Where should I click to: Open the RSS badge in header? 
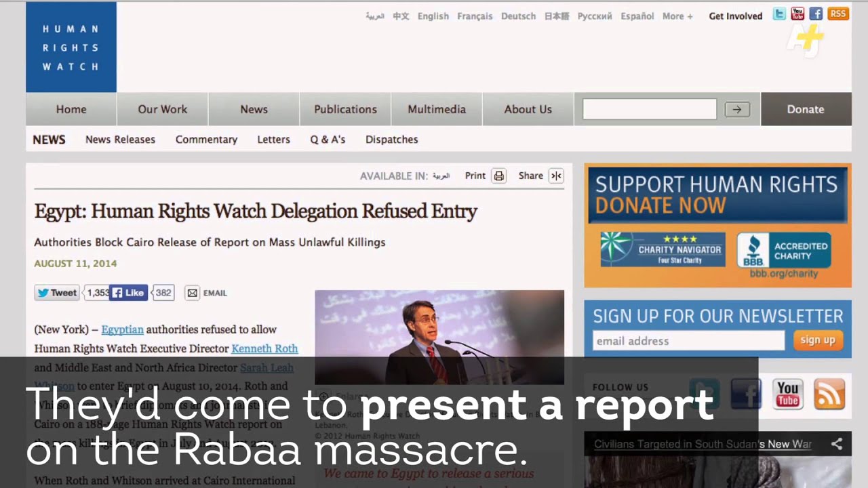coord(838,14)
